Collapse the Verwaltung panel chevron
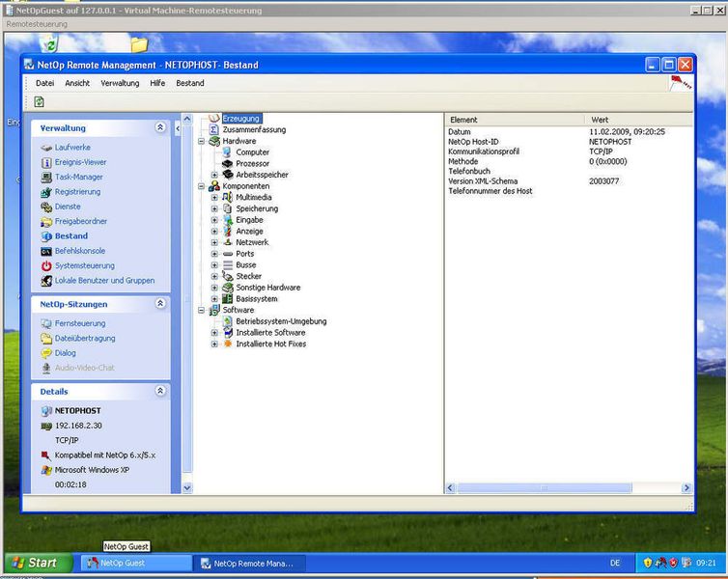The image size is (728, 579). (x=160, y=127)
